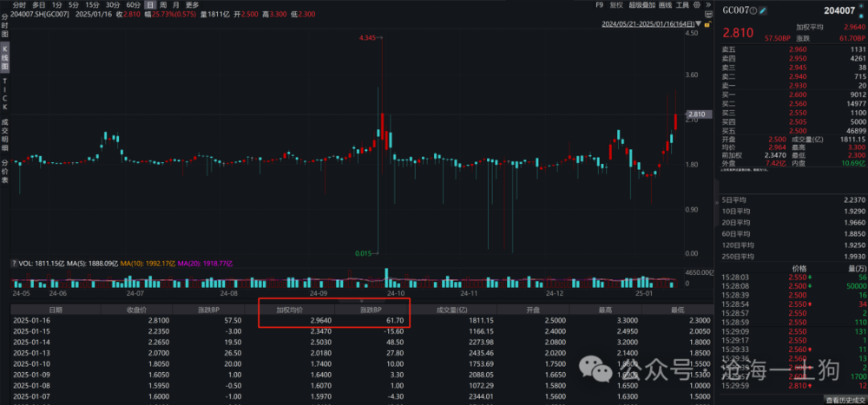Click the pencil edit icon beside GC007
Image resolution: width=868 pixels, height=405 pixels.
click(x=763, y=10)
